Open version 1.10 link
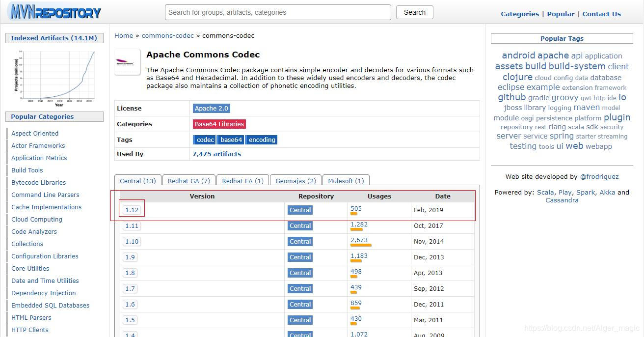 tap(132, 241)
